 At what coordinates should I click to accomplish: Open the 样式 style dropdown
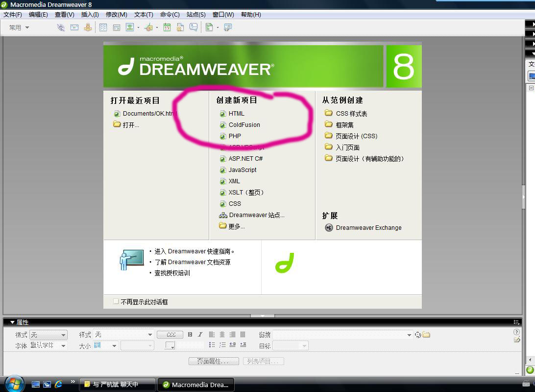123,335
